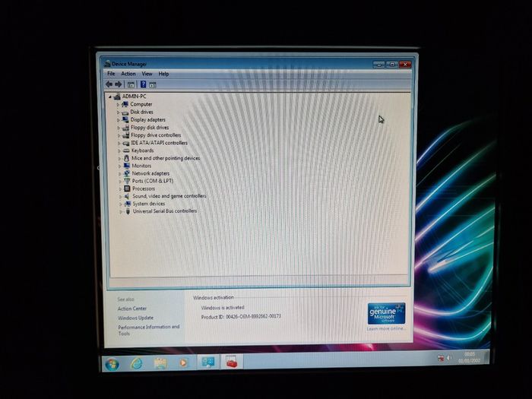The image size is (532, 399).
Task: Click the Keyboards category icon
Action: [126, 150]
